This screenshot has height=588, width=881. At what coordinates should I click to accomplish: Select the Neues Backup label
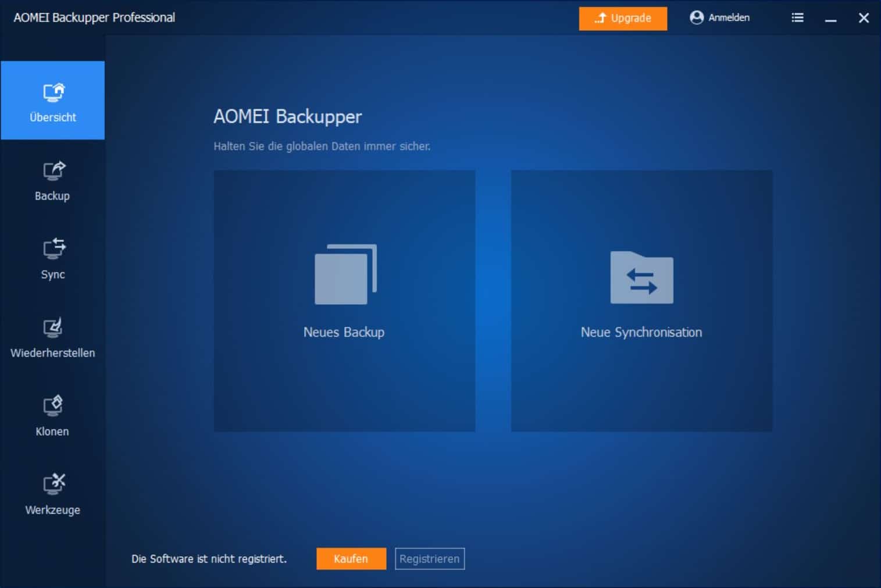[x=344, y=332]
